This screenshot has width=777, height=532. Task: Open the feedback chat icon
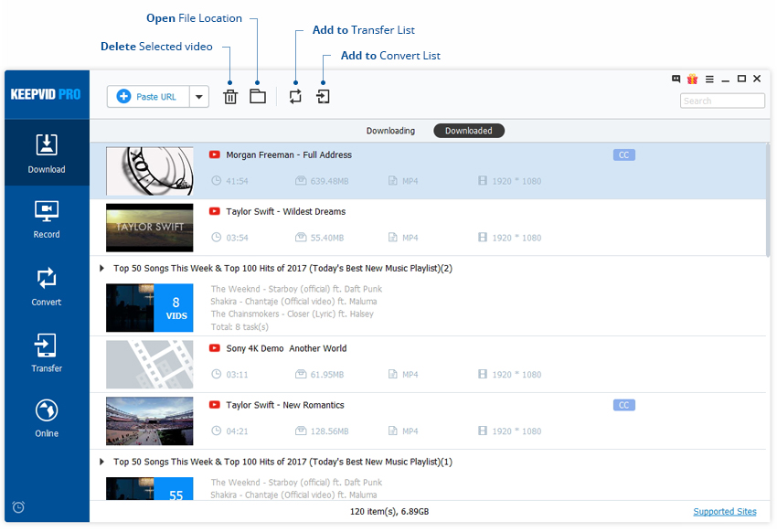(676, 79)
